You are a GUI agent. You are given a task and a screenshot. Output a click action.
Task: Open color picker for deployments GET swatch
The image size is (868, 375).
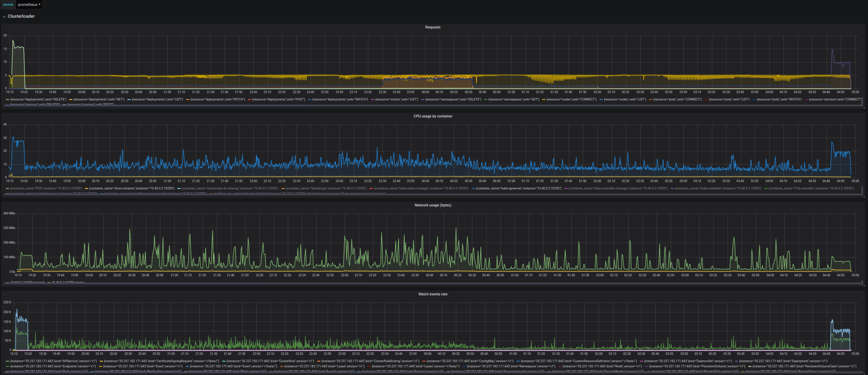(x=71, y=100)
